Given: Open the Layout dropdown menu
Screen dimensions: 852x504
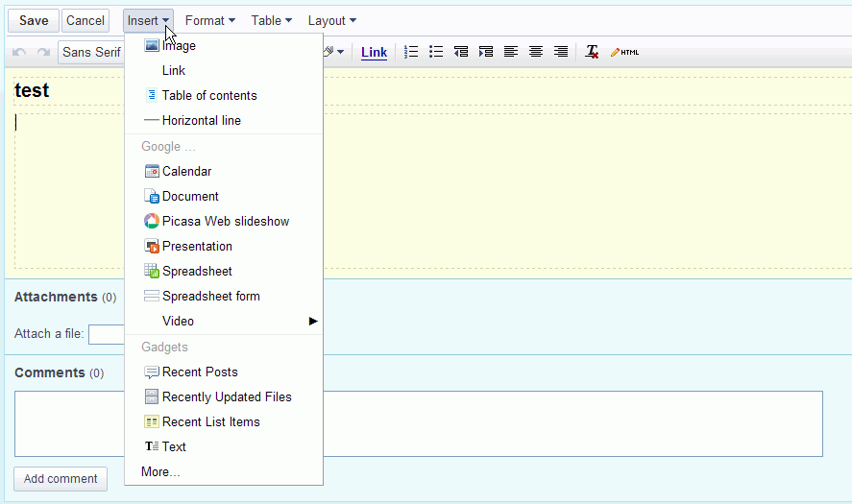Looking at the screenshot, I should click(331, 20).
